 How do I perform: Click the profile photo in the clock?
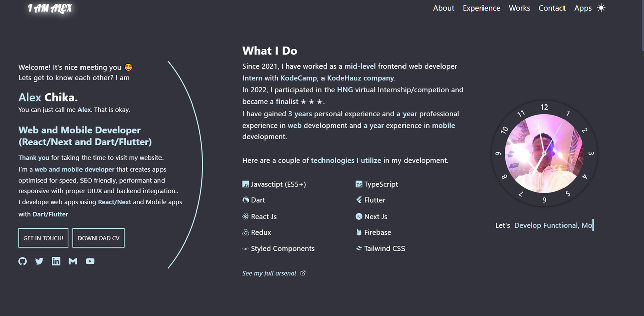click(544, 153)
